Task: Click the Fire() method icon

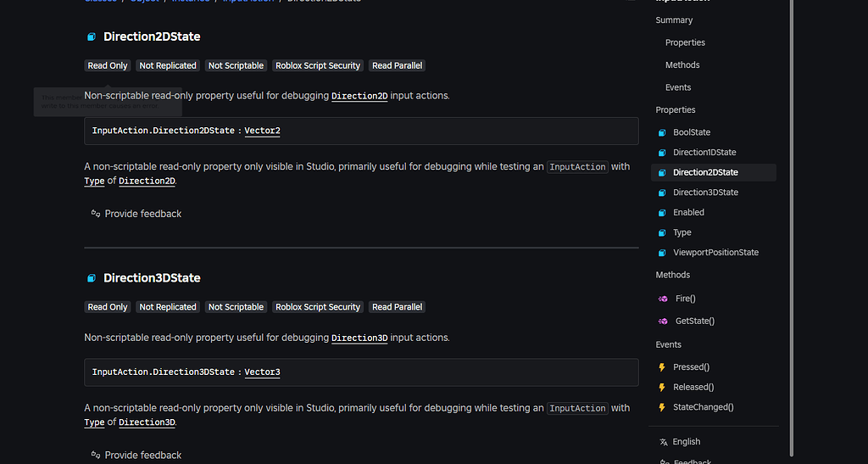Action: [663, 299]
